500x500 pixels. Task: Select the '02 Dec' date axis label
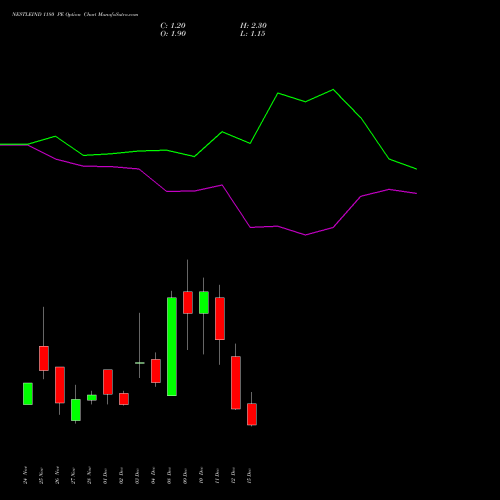tap(122, 475)
